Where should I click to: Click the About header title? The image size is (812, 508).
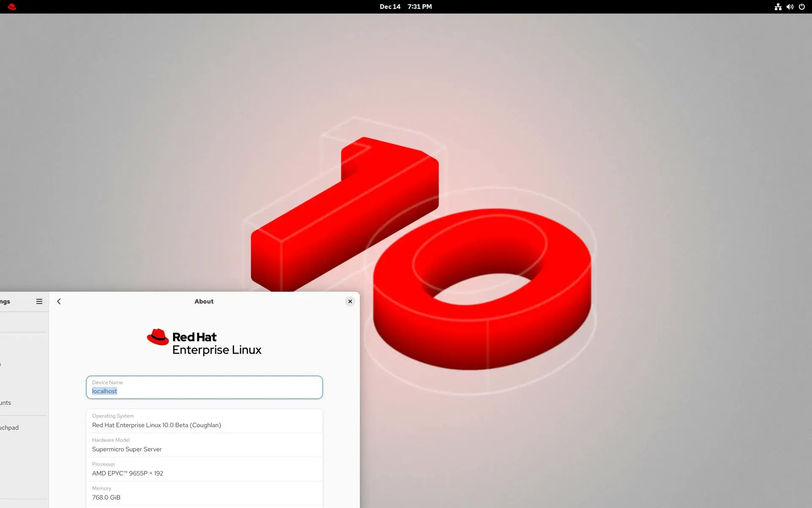pyautogui.click(x=204, y=301)
